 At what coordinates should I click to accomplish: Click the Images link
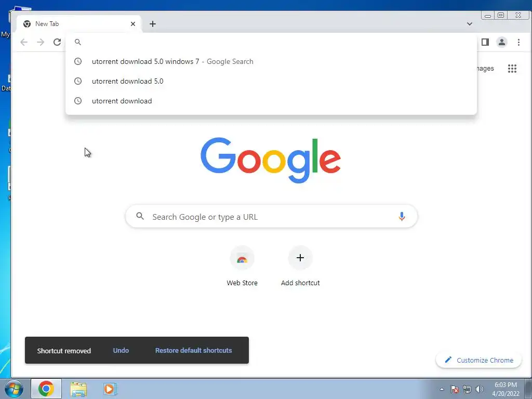(485, 69)
